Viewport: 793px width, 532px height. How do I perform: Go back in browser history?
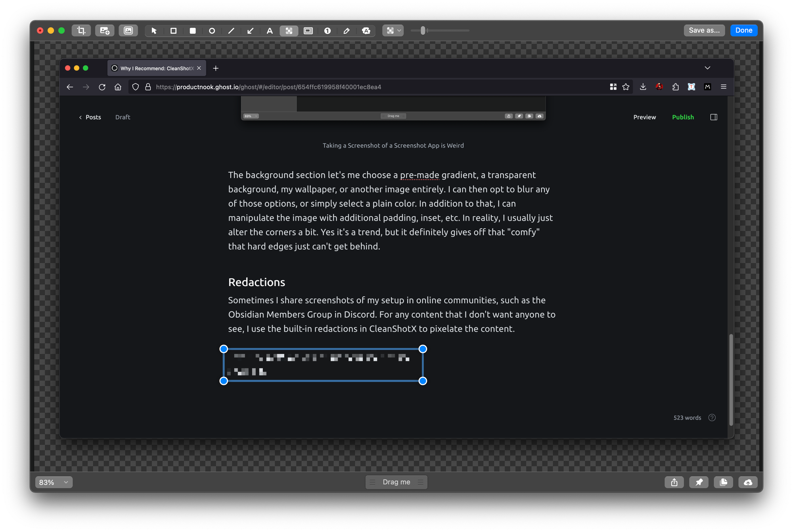pyautogui.click(x=70, y=87)
